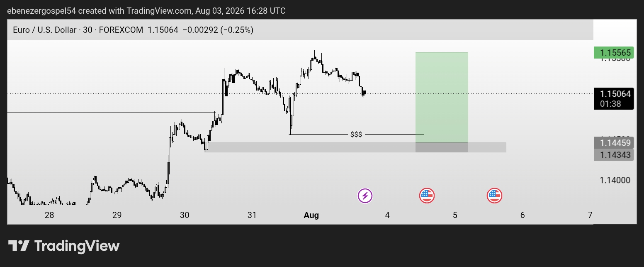Open the second US flag economic event

click(x=494, y=195)
